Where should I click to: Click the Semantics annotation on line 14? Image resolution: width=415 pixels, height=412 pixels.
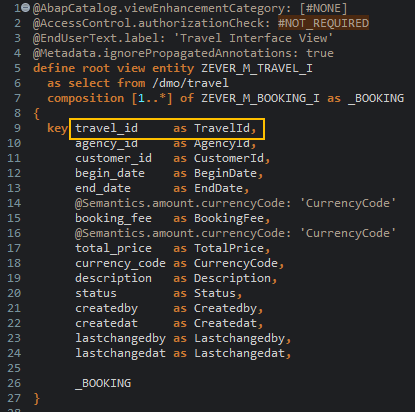pyautogui.click(x=235, y=203)
